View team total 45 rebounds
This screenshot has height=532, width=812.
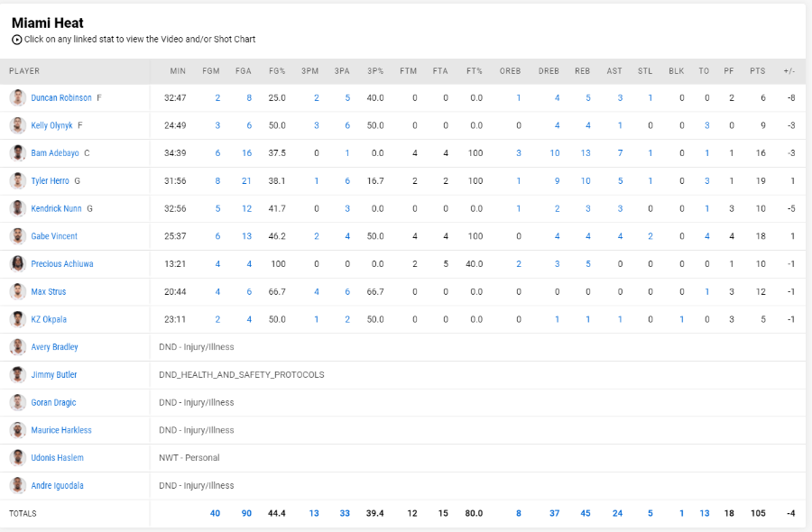pyautogui.click(x=586, y=513)
